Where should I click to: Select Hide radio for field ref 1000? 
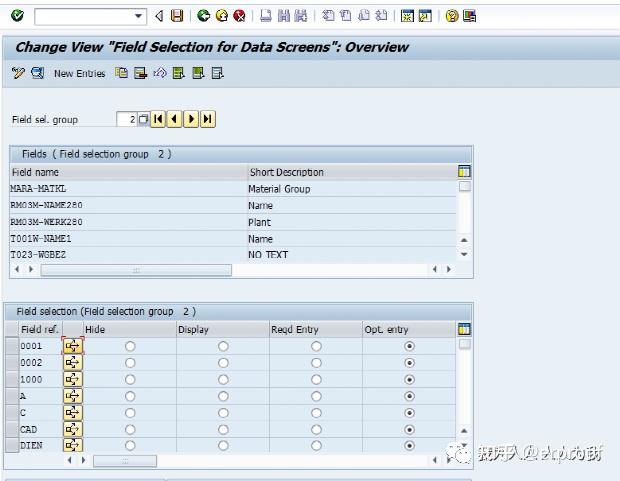[x=130, y=380]
